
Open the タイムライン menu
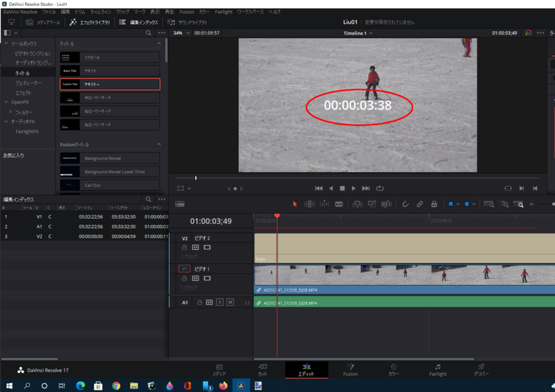tap(101, 12)
